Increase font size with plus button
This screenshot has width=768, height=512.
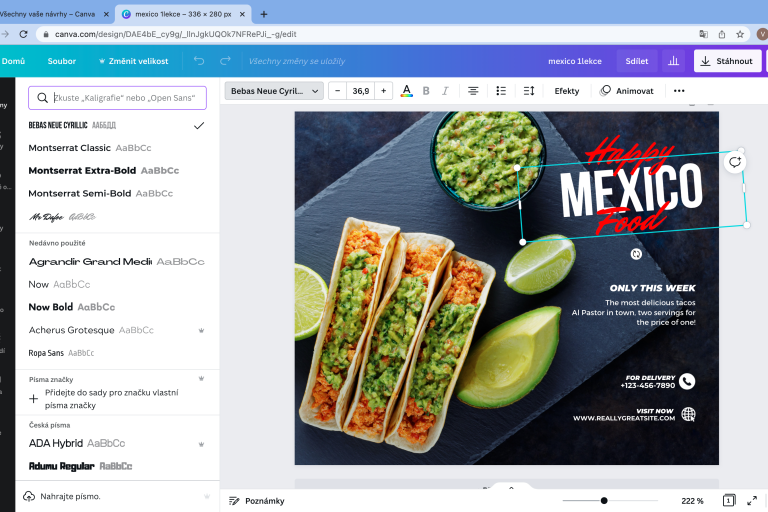point(383,91)
